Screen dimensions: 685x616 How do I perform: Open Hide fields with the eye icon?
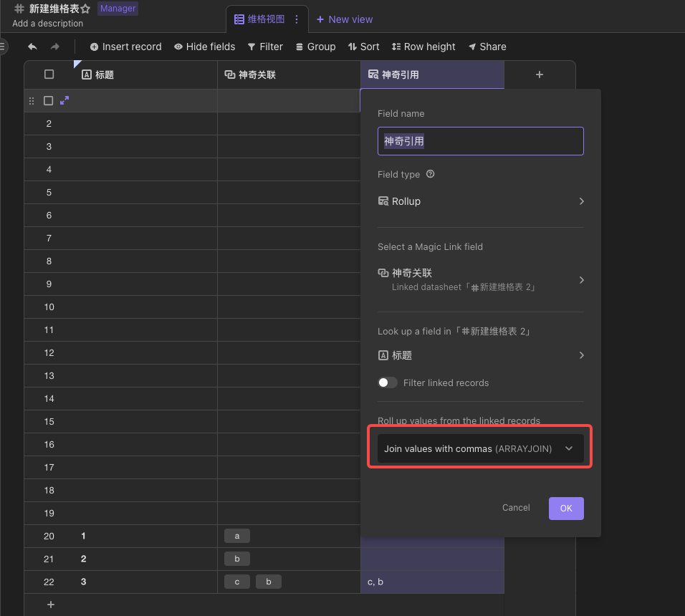pyautogui.click(x=204, y=47)
